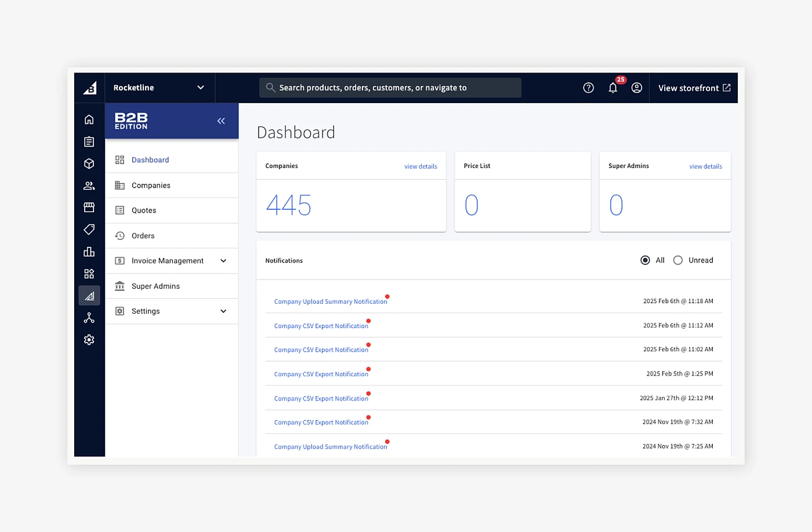Click the Settings menu gear-box icon

[119, 311]
